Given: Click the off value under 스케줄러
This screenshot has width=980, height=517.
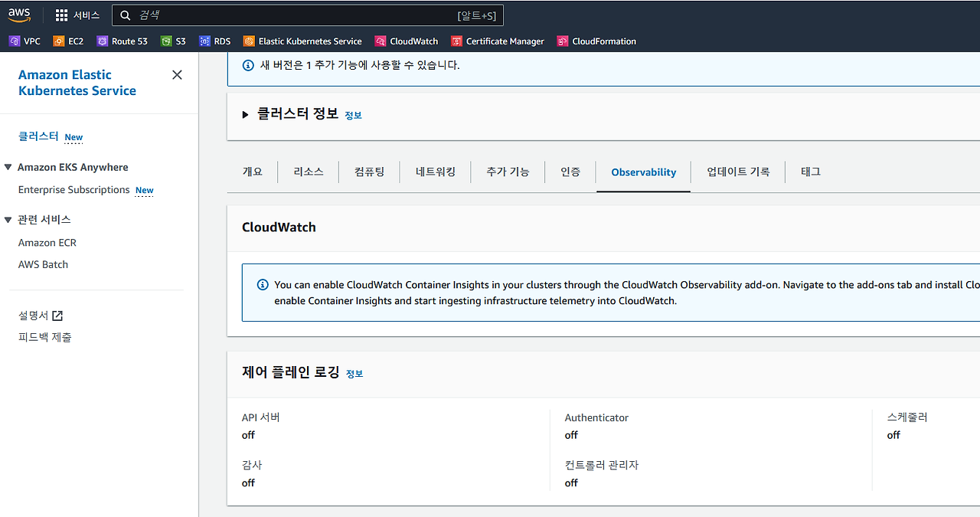Looking at the screenshot, I should coord(893,435).
